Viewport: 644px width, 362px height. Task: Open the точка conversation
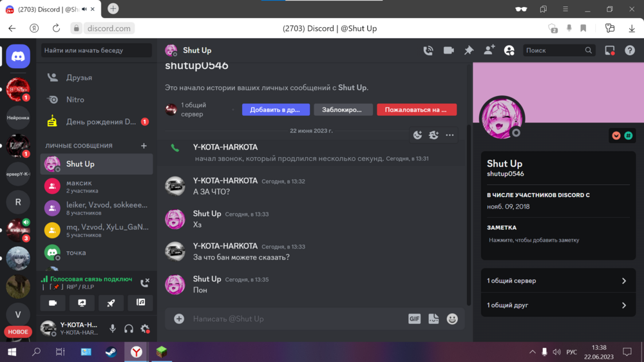tap(97, 252)
